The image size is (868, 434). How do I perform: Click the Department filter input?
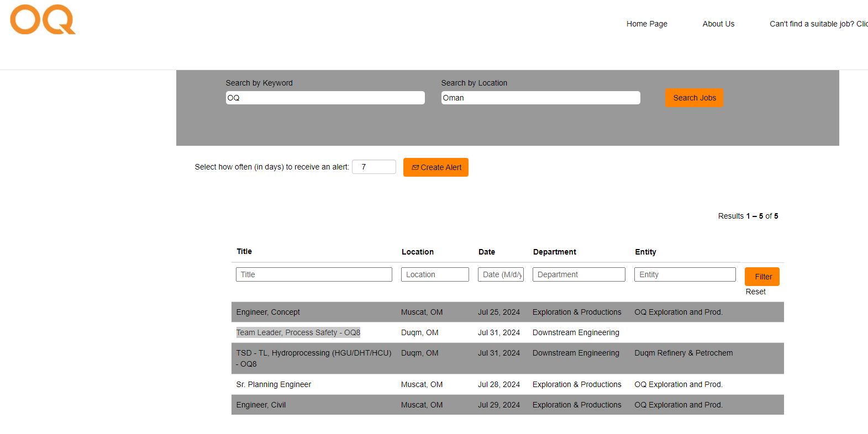(579, 274)
